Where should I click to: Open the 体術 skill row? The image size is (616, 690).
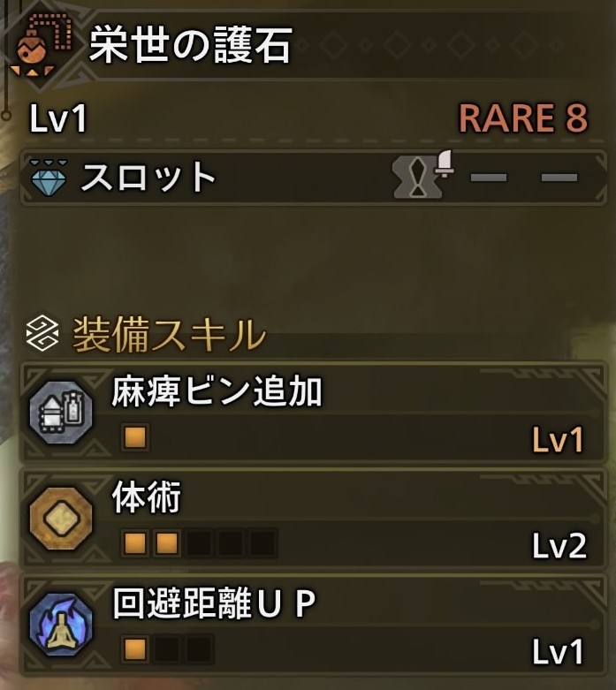tap(314, 519)
